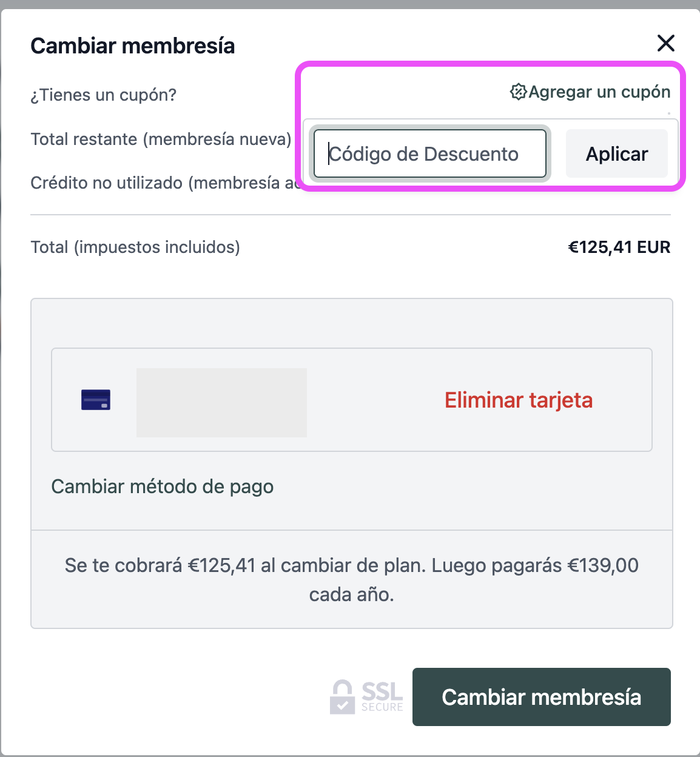Image resolution: width=700 pixels, height=757 pixels.
Task: Click Total restante (membresía nueva) label
Action: point(161,140)
